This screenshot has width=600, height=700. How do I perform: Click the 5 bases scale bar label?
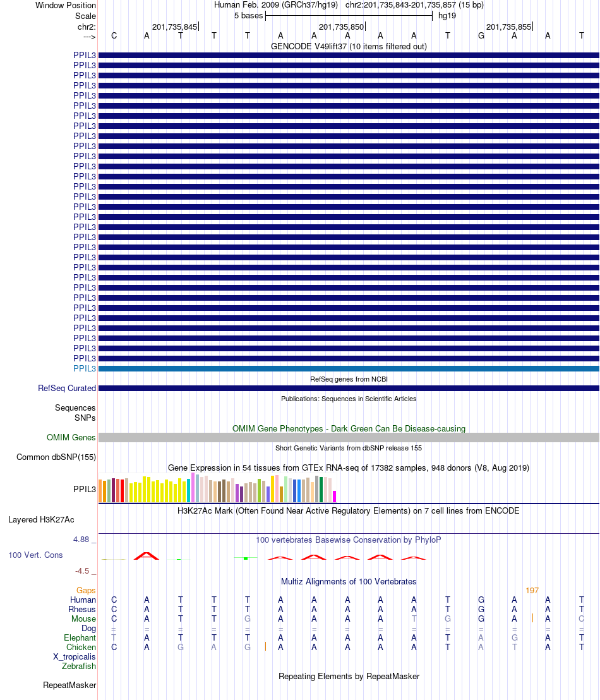point(249,16)
